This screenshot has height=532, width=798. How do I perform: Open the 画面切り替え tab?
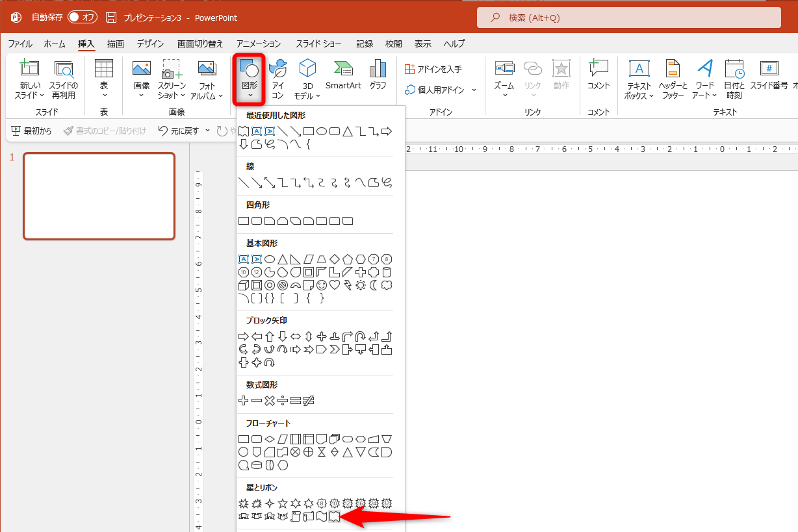click(x=200, y=44)
